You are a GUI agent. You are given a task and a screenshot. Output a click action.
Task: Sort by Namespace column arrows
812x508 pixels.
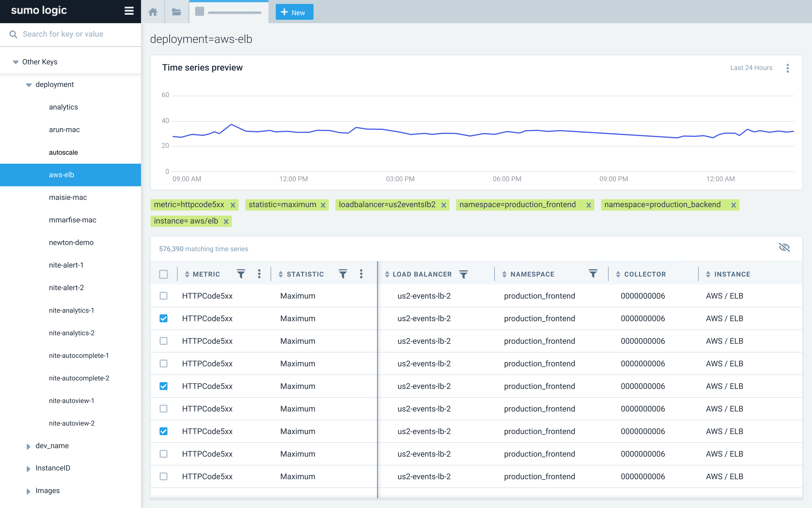(x=504, y=274)
